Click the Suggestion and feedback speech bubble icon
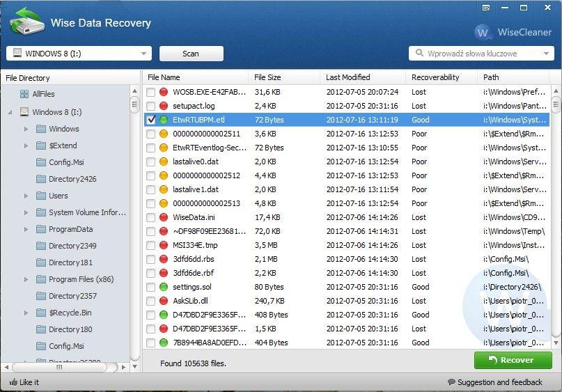This screenshot has height=392, width=562. [x=451, y=382]
